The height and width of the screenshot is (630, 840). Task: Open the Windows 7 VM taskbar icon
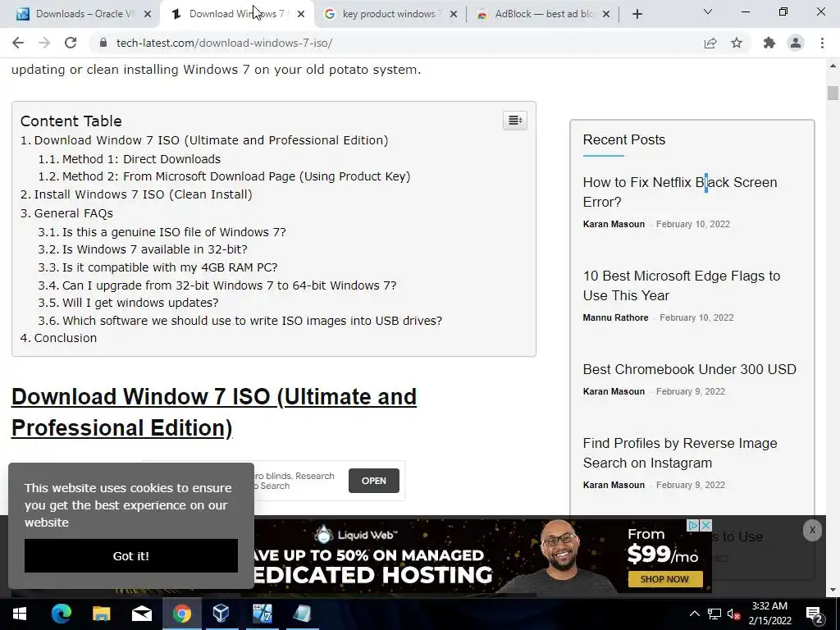(262, 614)
